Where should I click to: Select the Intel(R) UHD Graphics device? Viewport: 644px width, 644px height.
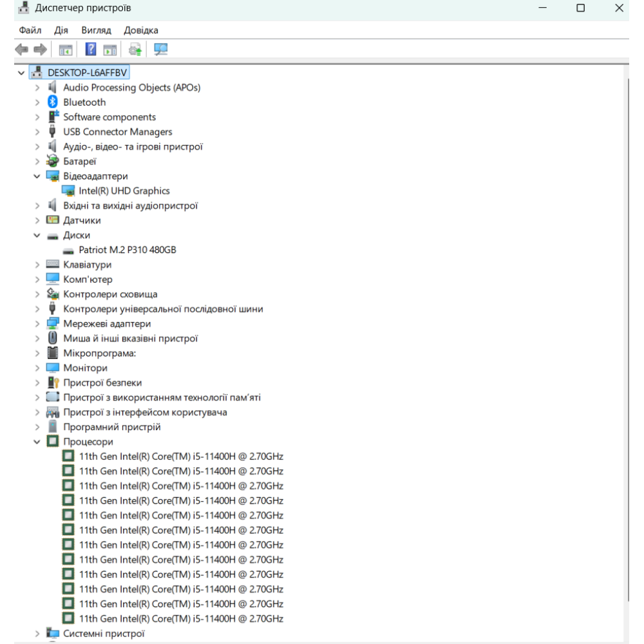124,191
